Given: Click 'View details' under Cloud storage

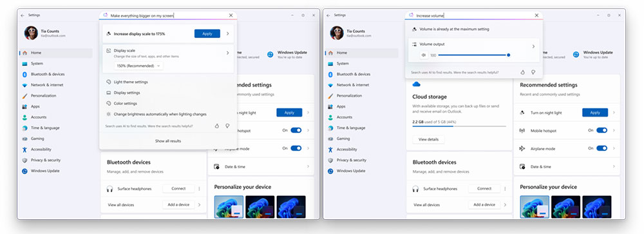Looking at the screenshot, I should 428,139.
